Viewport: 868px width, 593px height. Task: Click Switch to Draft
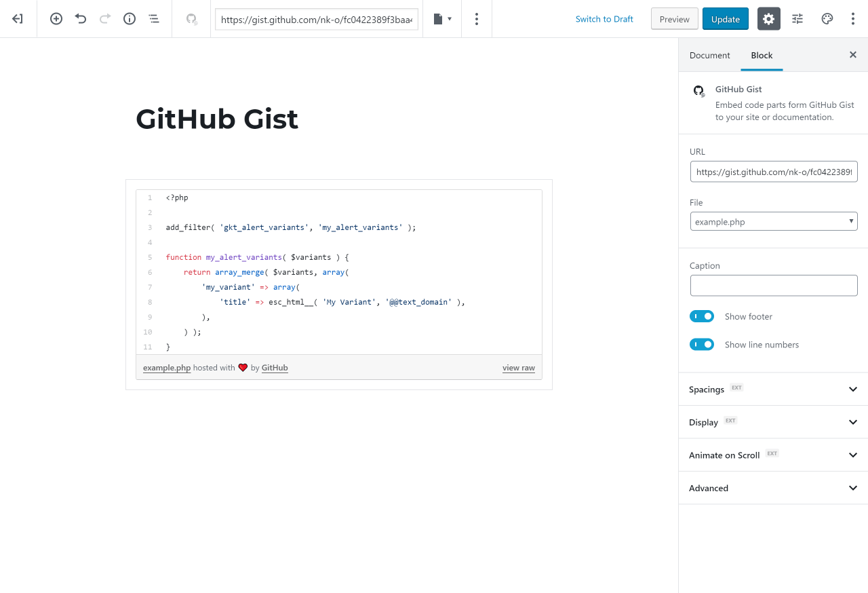[604, 19]
